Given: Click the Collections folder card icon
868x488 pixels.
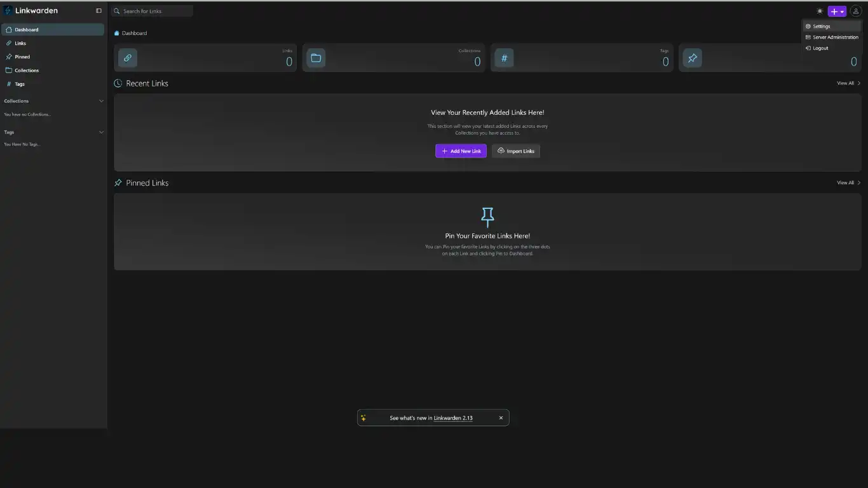Looking at the screenshot, I should point(316,58).
